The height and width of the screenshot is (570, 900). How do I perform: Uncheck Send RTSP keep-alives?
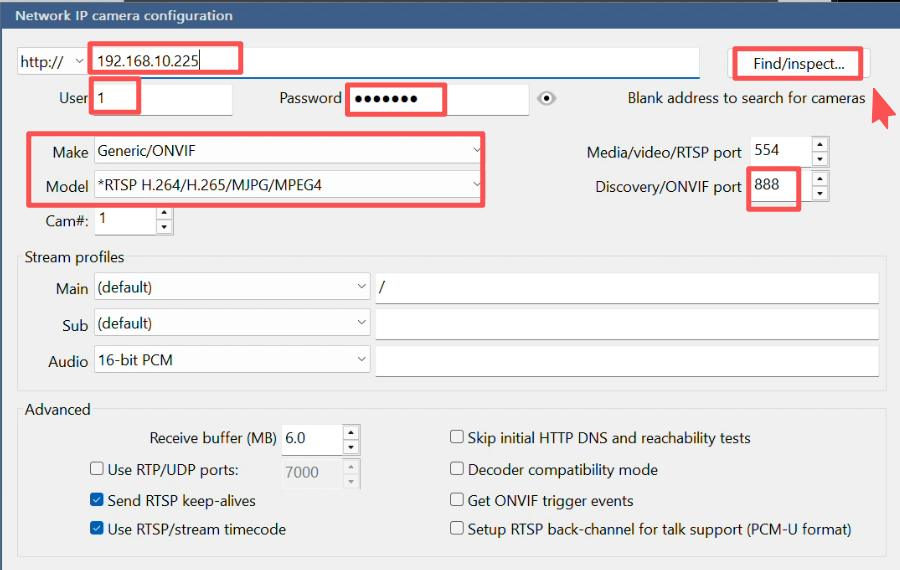(x=97, y=500)
